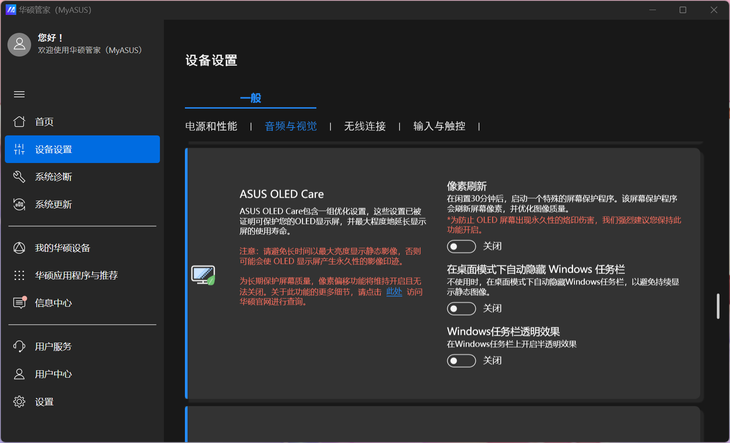Click the person icon beside 用户中心
The width and height of the screenshot is (730, 443).
19,374
